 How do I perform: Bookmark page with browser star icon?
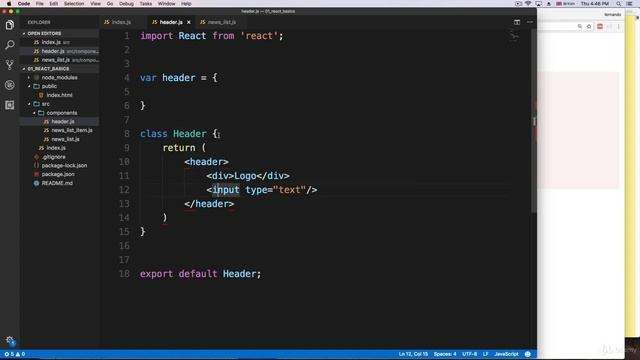click(x=589, y=27)
